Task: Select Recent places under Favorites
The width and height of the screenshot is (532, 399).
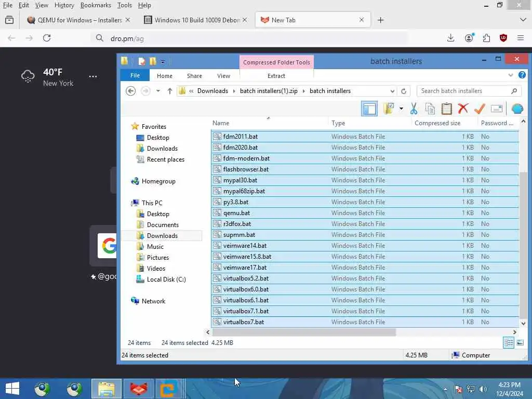Action: pyautogui.click(x=166, y=159)
